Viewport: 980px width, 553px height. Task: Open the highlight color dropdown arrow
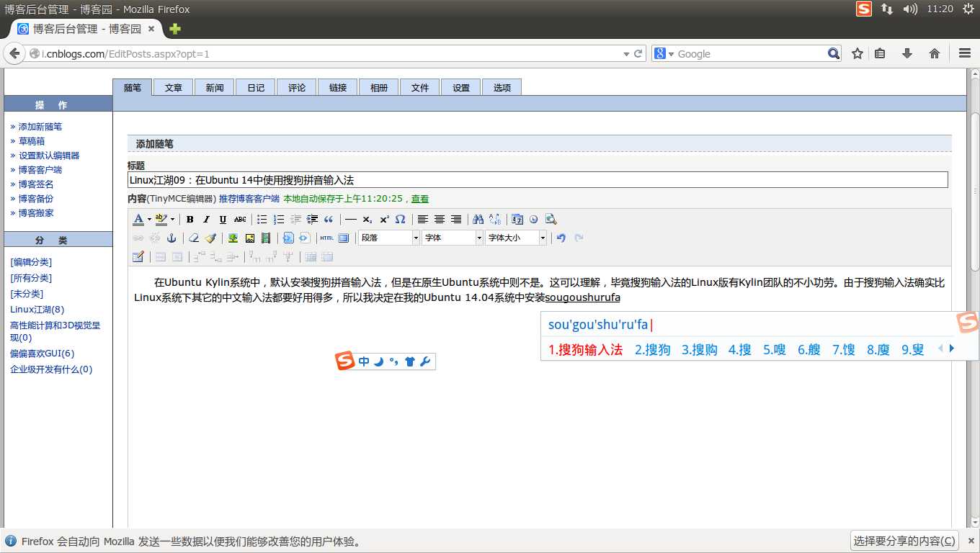tap(172, 220)
